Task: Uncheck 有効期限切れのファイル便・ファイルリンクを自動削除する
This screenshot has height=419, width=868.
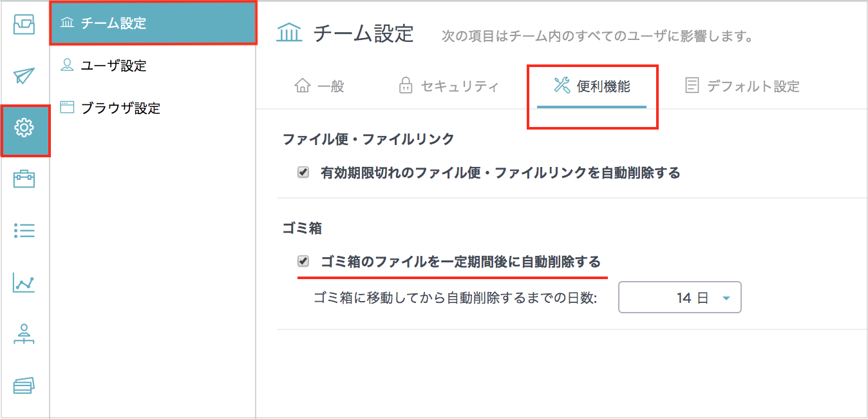Action: pyautogui.click(x=303, y=172)
